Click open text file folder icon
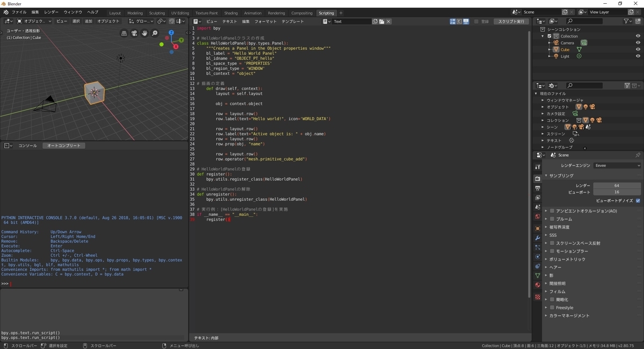 pos(382,21)
